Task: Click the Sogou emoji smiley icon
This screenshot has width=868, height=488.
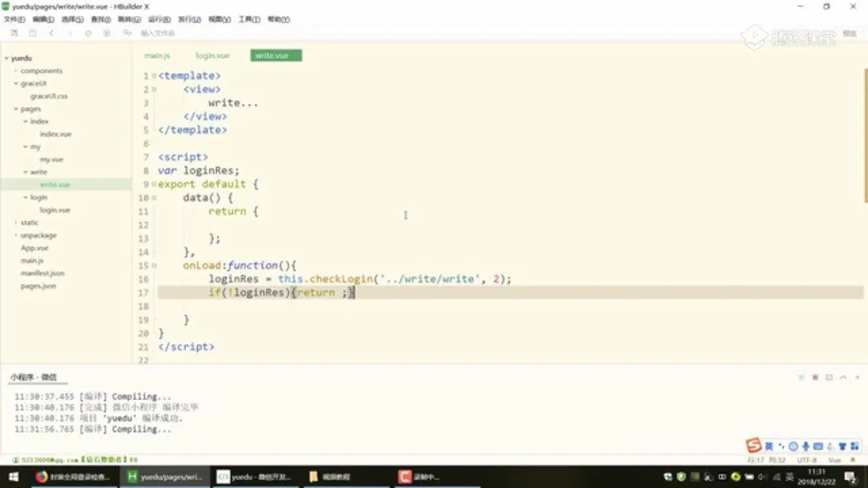Action: coord(793,446)
